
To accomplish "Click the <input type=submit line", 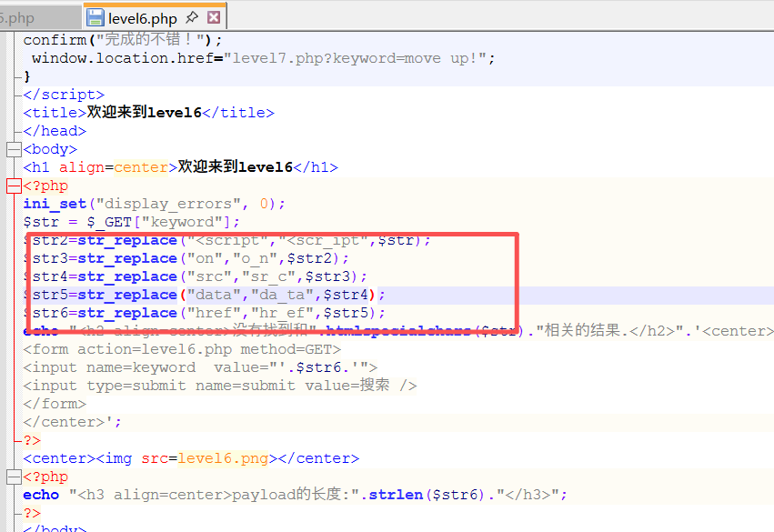I will click(220, 386).
